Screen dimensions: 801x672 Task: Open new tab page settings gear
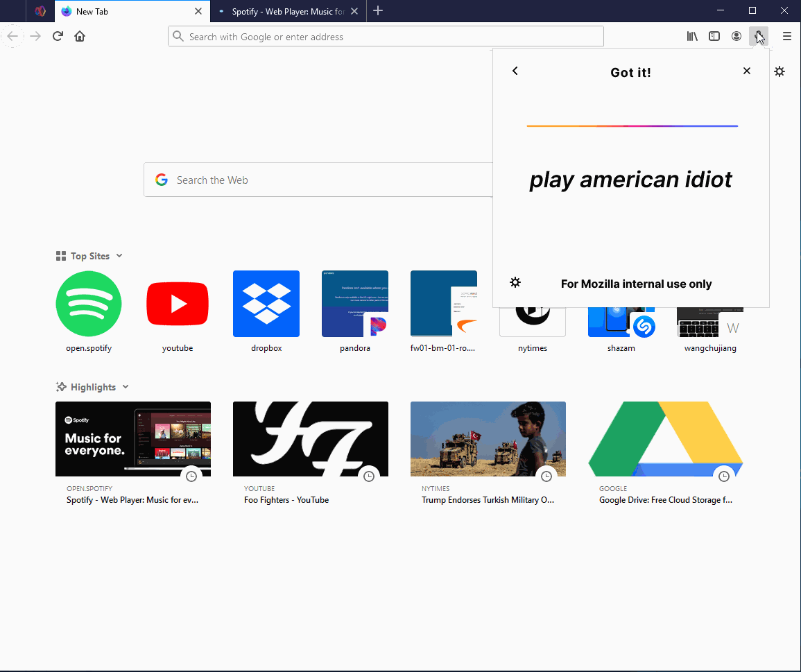[779, 71]
